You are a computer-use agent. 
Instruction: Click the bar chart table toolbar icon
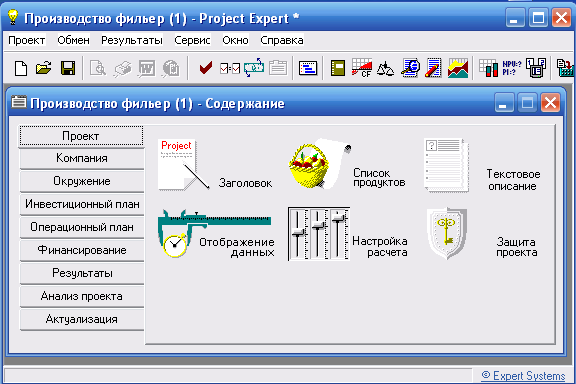pos(489,68)
